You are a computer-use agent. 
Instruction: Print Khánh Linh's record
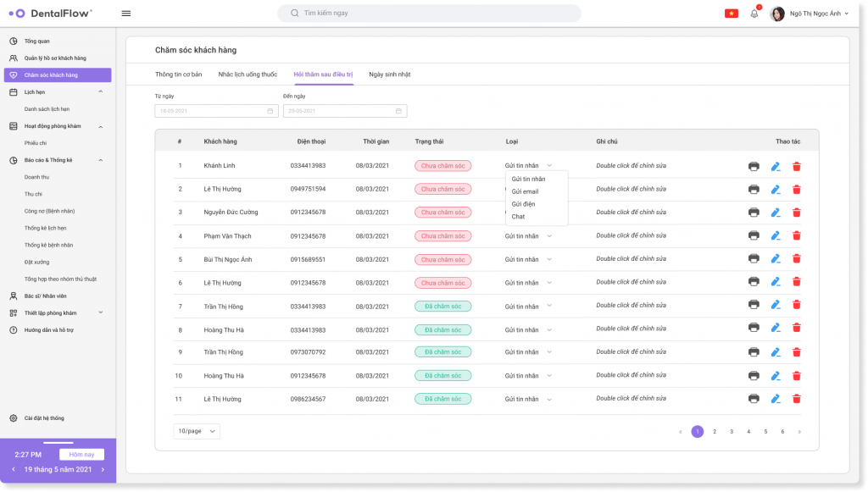coord(754,166)
